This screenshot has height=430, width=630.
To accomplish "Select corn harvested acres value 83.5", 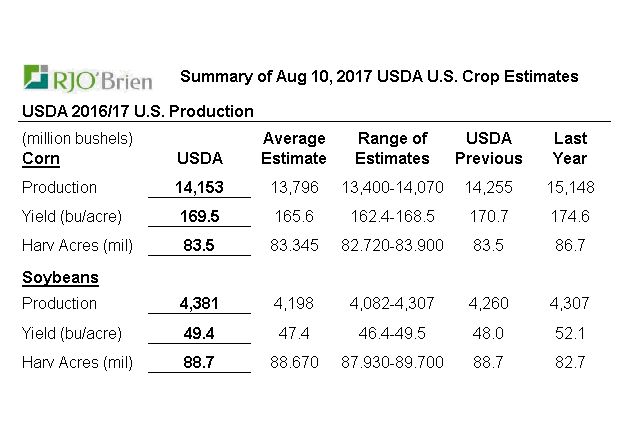I will (199, 246).
